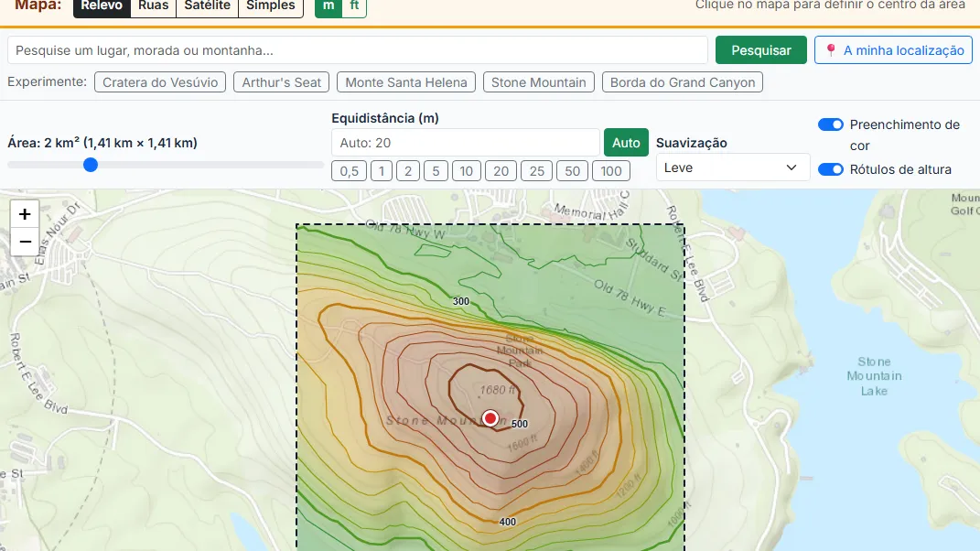This screenshot has width=980, height=551.
Task: Click the 400 contour height label
Action: [508, 523]
